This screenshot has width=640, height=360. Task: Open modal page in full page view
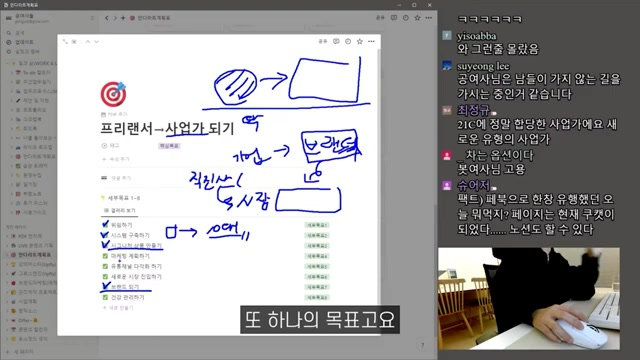[x=65, y=42]
